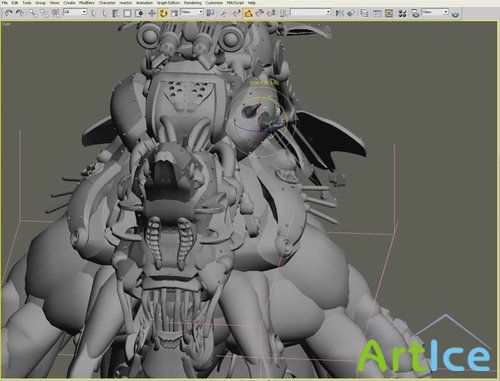Click the Mirror tool icon
Screen dimensions: 500x381
[x=339, y=13]
